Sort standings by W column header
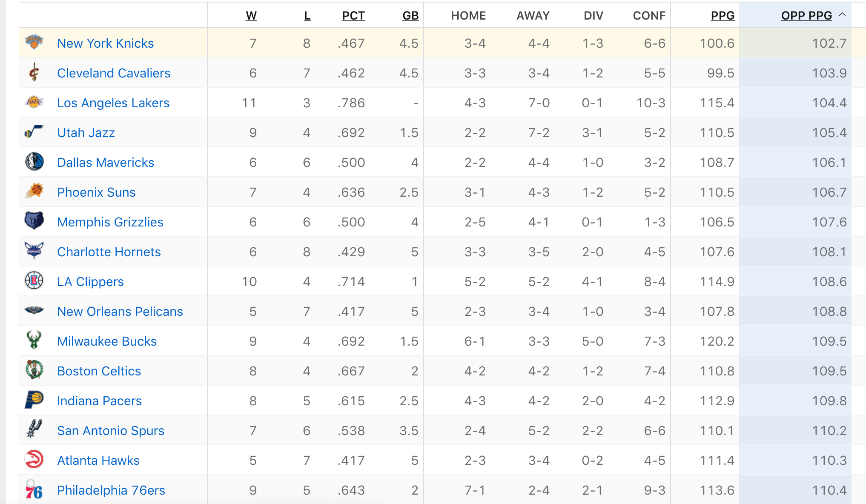The width and height of the screenshot is (866, 504). pos(251,16)
